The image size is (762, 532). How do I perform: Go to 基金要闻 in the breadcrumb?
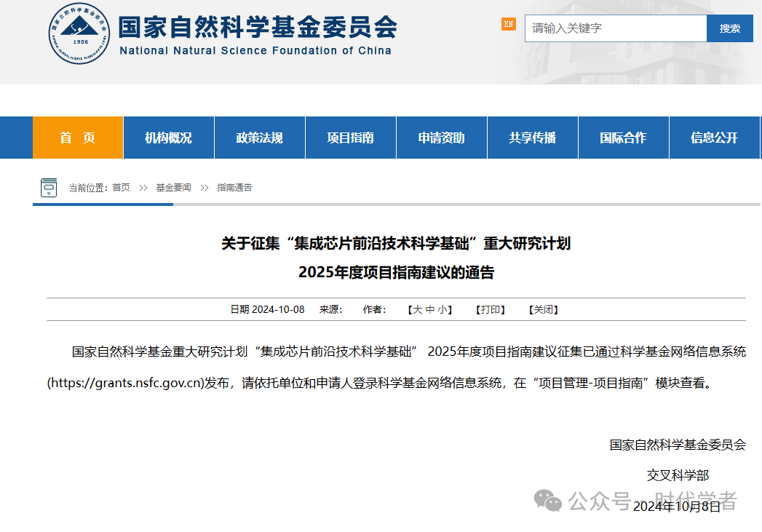pos(173,188)
